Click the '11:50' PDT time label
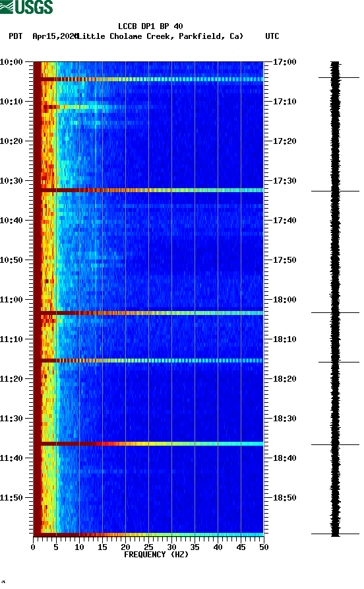The width and height of the screenshot is (364, 589). 11,498
